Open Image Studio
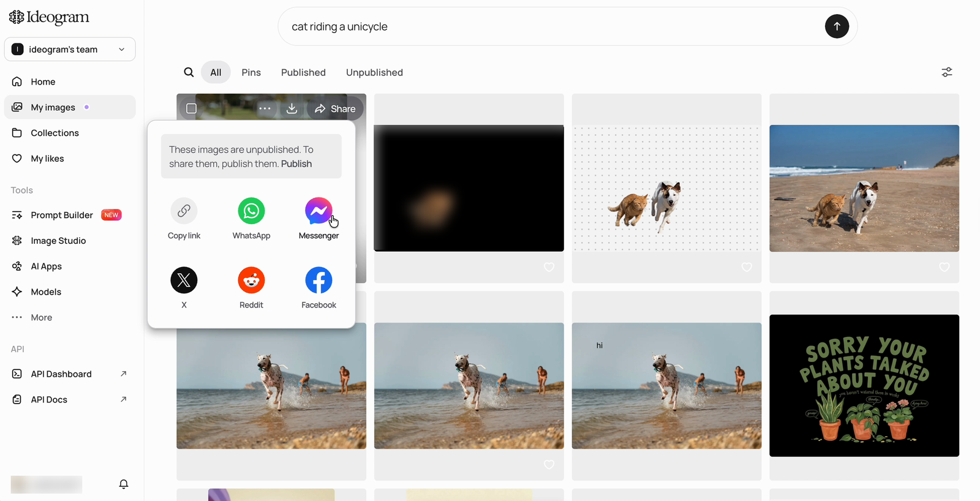Image resolution: width=980 pixels, height=501 pixels. (x=70, y=241)
